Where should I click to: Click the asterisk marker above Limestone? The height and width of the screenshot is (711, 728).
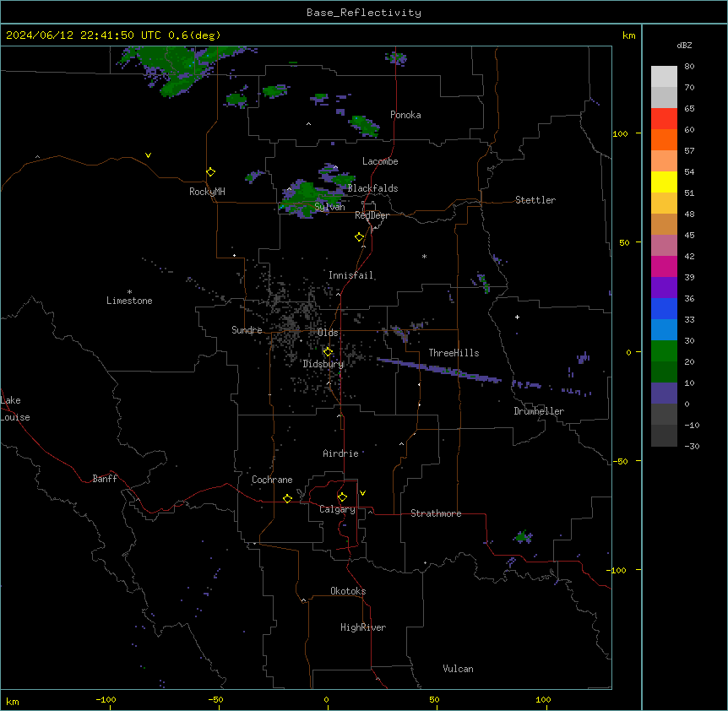[129, 292]
